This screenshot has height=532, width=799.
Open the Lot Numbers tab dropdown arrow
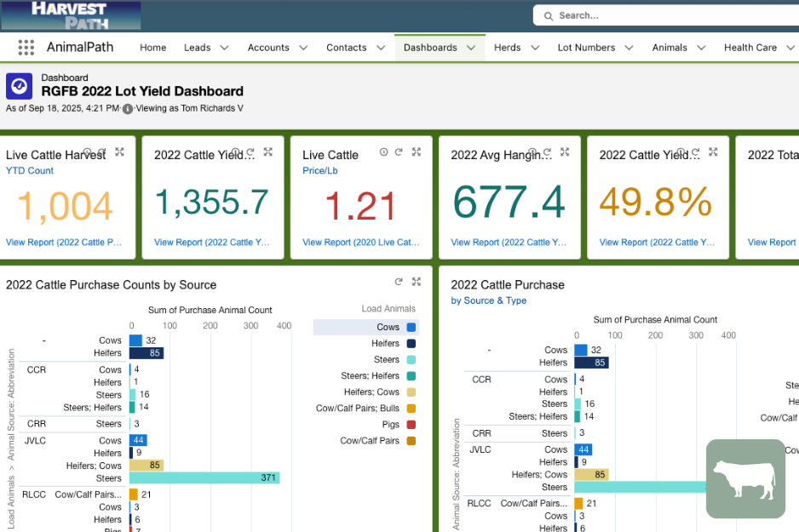(629, 48)
